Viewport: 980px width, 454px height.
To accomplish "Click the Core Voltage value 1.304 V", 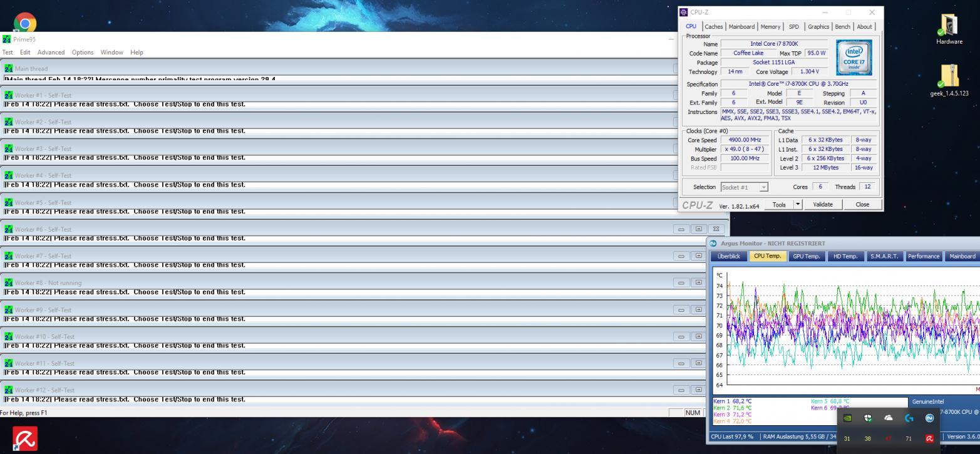I will 810,71.
